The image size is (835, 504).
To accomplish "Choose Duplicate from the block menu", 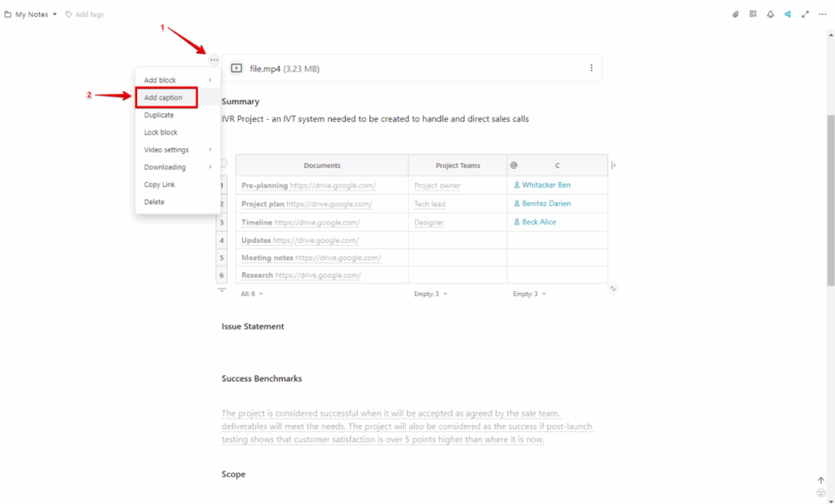I will tap(159, 115).
